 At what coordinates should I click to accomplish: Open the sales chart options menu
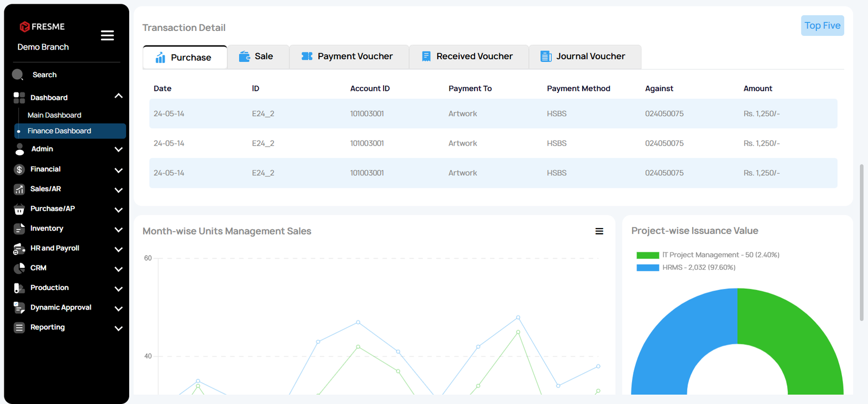click(599, 231)
